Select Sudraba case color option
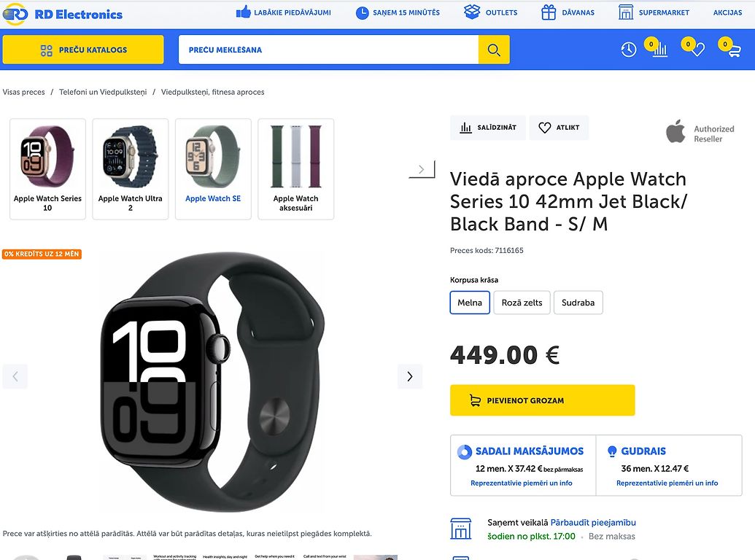This screenshot has width=755, height=560. point(578,303)
